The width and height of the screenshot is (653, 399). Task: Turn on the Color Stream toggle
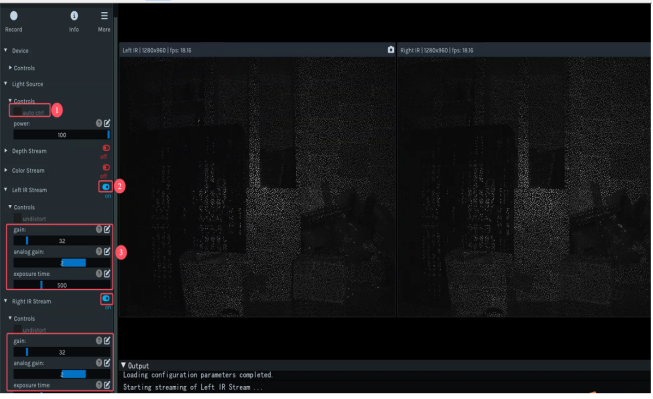(x=106, y=167)
